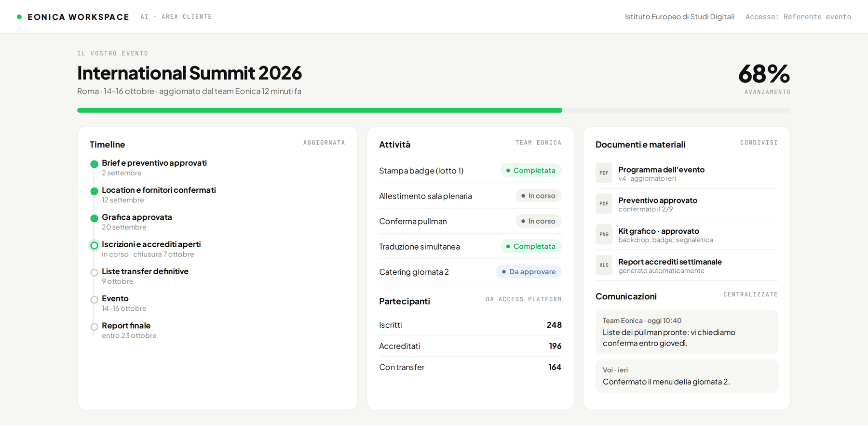Screen dimensions: 868x426
Task: Select the Grafica approvata timeline marker
Action: coord(95,218)
